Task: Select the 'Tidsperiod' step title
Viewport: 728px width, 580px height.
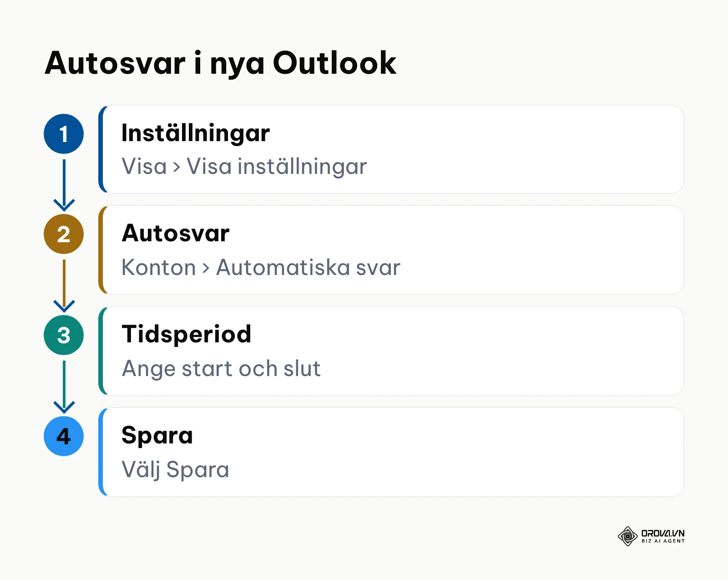Action: [187, 335]
